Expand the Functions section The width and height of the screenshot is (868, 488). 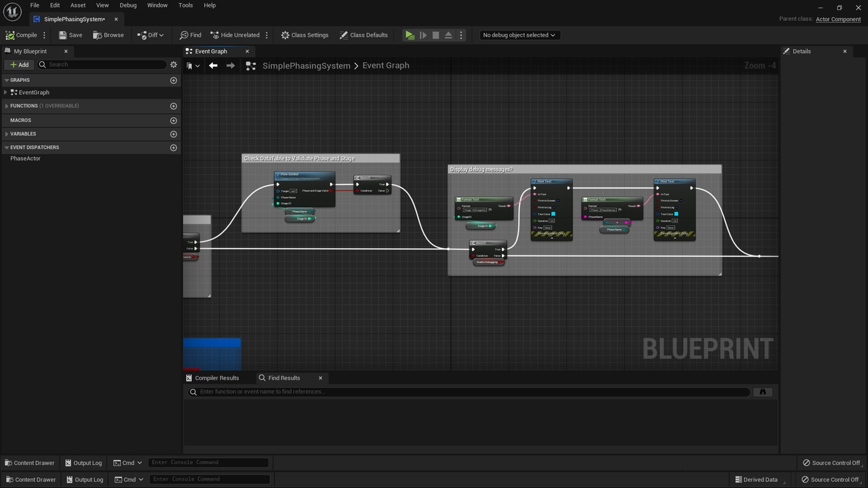coord(7,106)
